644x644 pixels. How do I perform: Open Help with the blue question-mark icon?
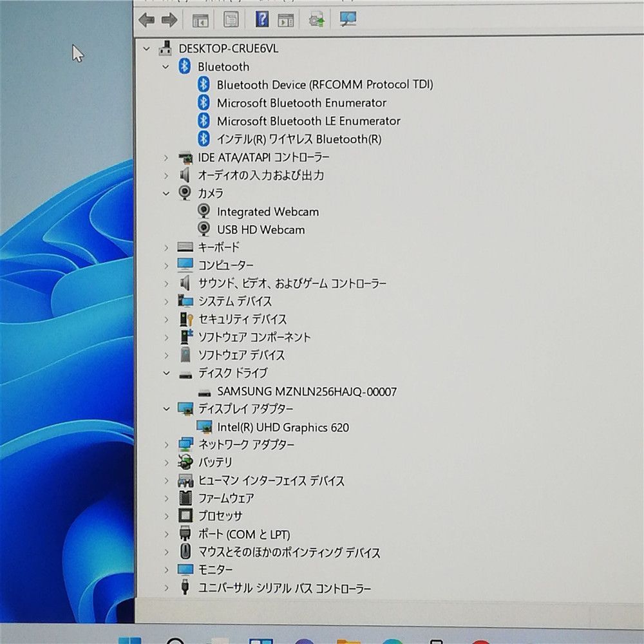[262, 19]
